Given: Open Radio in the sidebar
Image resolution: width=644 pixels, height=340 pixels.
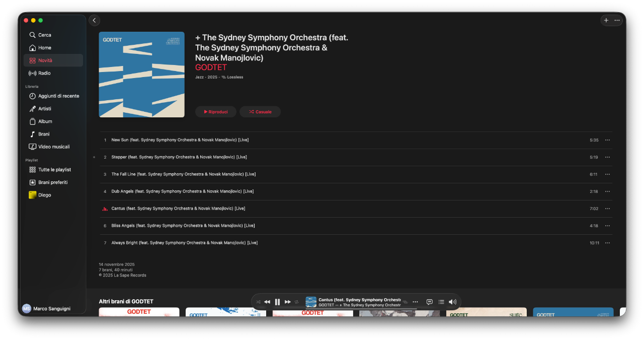Looking at the screenshot, I should 44,73.
